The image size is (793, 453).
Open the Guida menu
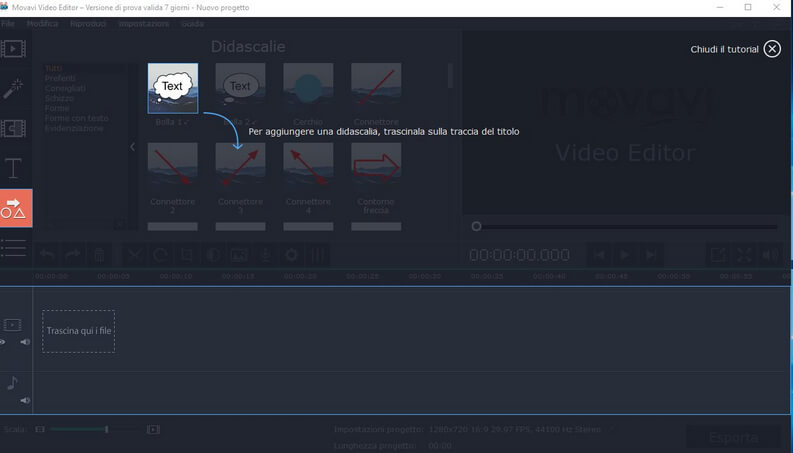tap(192, 24)
